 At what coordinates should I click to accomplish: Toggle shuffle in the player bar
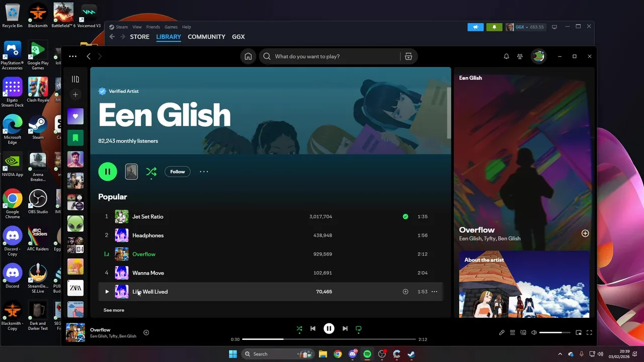coord(299,329)
